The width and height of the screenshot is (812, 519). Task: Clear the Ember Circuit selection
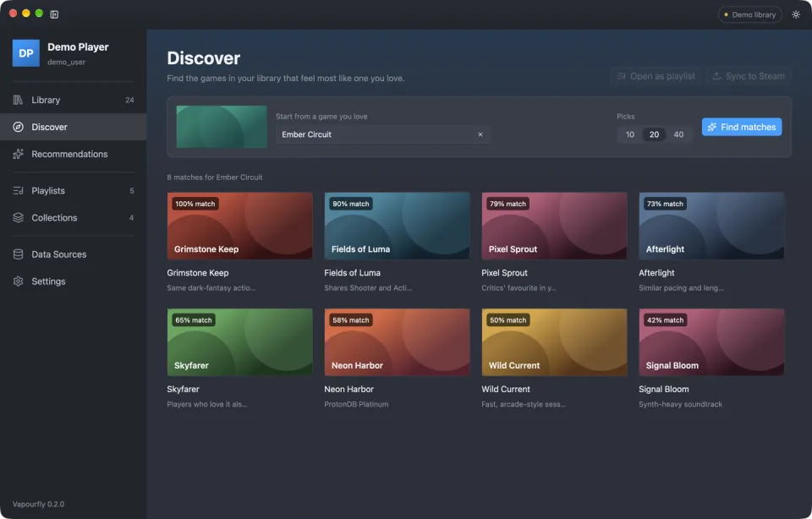tap(480, 134)
